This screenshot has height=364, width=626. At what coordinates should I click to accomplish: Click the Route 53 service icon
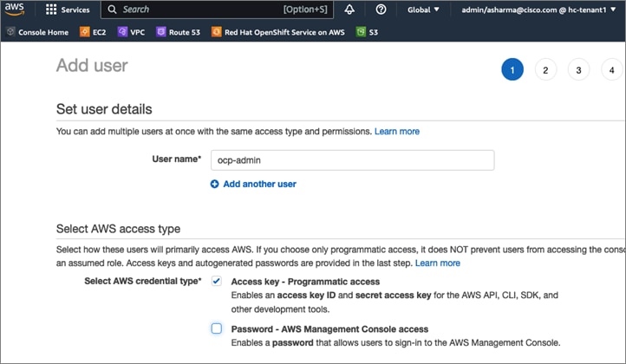pos(160,31)
